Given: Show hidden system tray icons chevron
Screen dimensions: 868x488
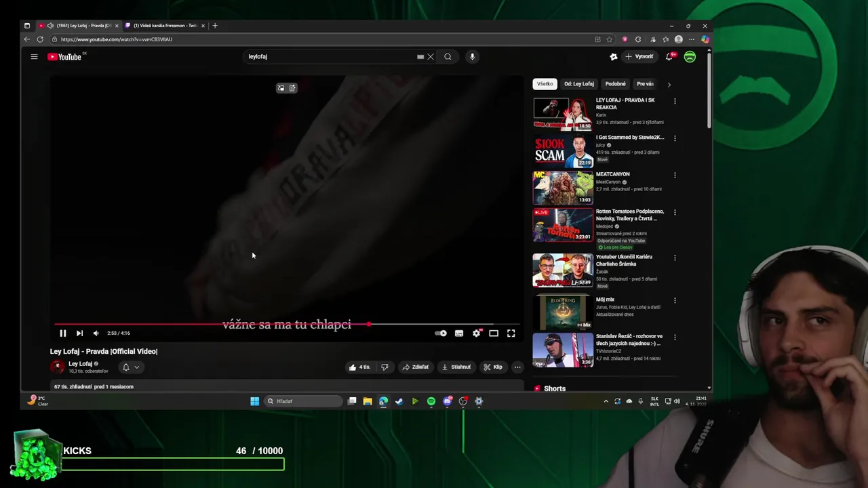Looking at the screenshot, I should click(x=606, y=401).
